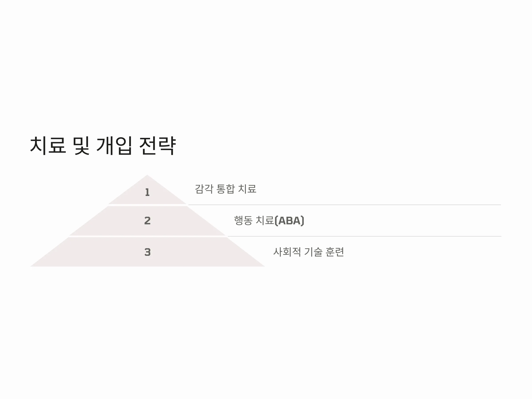Screen dimensions: 532x399
Task: Click "치료" at the end of "감각 통합 치료"
Action: coord(247,189)
